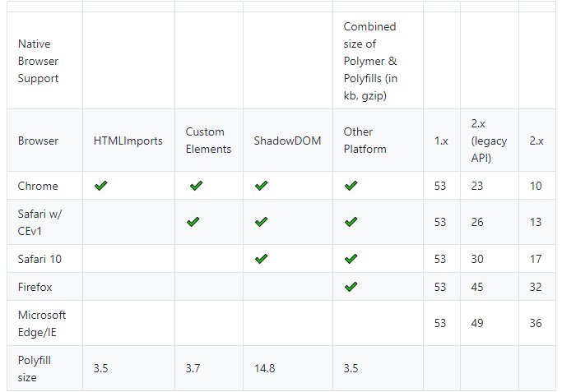Image resolution: width=562 pixels, height=392 pixels.
Task: Click Microsoft Edge/IE 1.x value 53
Action: 439,323
